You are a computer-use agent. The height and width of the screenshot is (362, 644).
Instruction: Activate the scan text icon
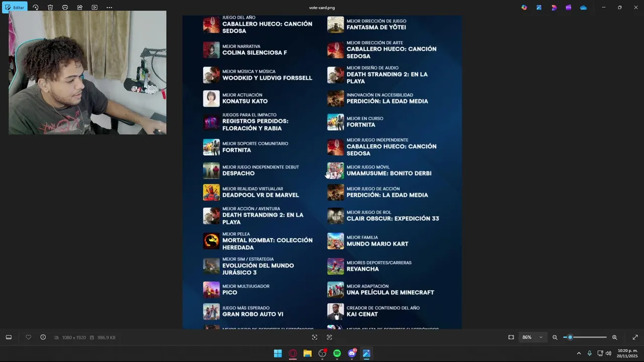tap(330, 337)
